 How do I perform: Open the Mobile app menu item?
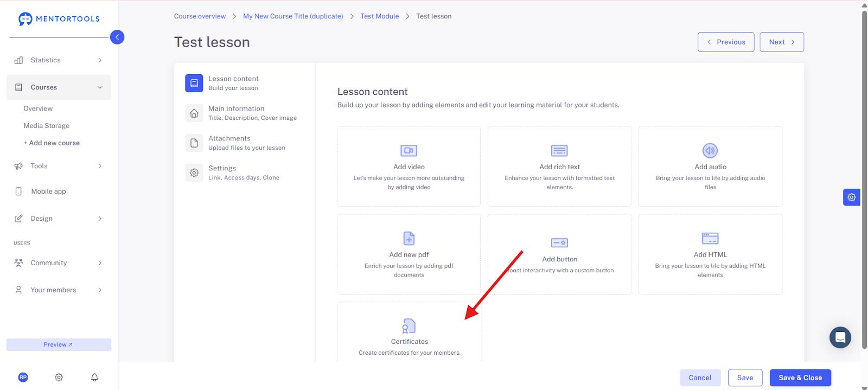coord(48,191)
